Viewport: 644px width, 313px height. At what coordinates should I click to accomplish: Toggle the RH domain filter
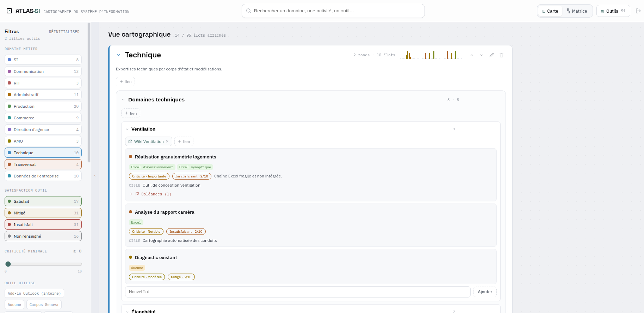click(43, 83)
